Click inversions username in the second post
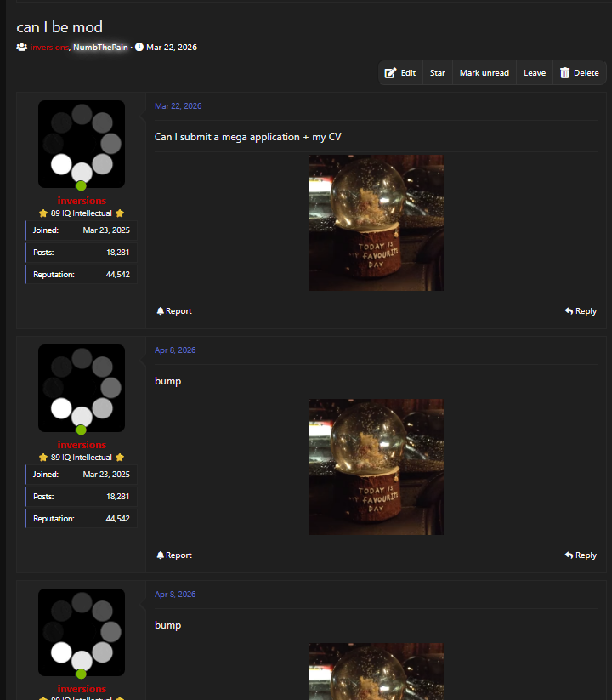The width and height of the screenshot is (612, 700). 82,445
